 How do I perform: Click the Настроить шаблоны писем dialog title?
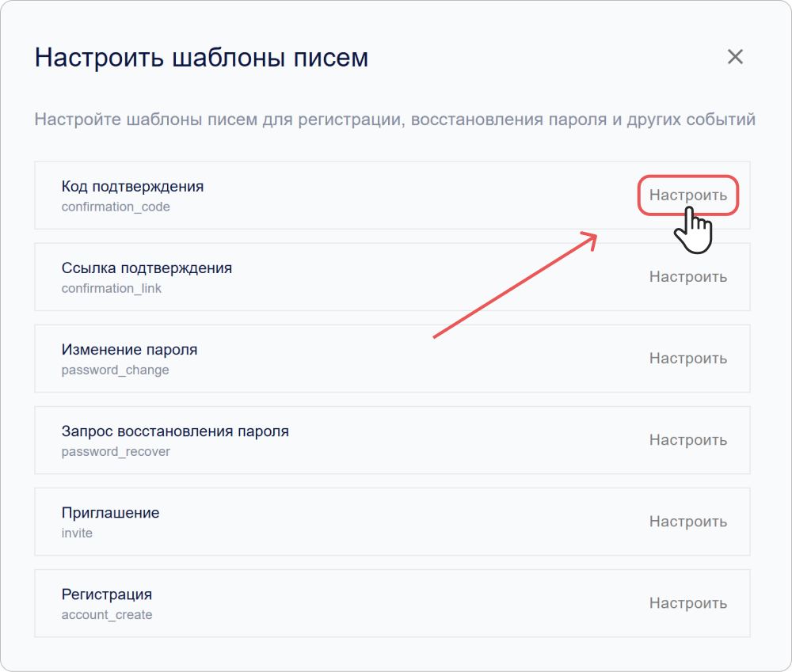click(202, 57)
